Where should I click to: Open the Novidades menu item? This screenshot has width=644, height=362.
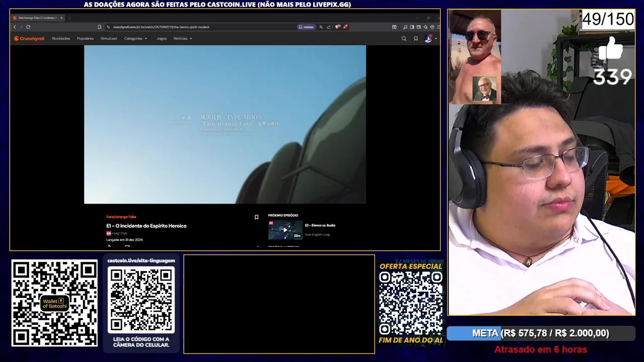(61, 38)
